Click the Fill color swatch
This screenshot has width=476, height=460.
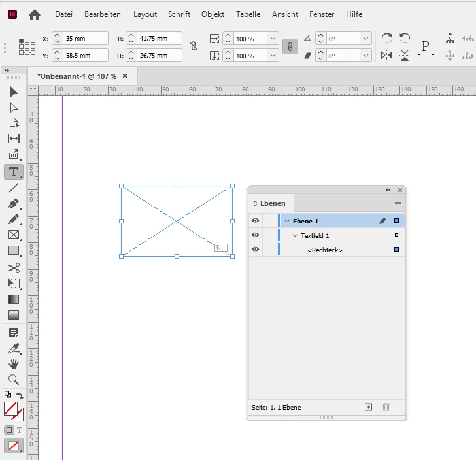tap(10, 408)
